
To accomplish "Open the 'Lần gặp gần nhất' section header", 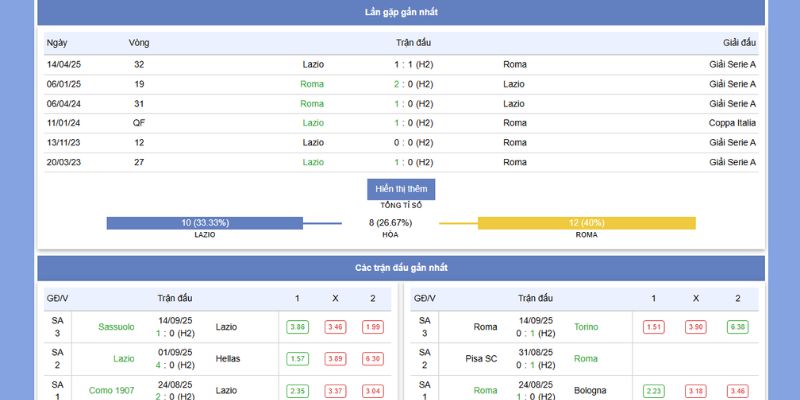I will [x=401, y=12].
